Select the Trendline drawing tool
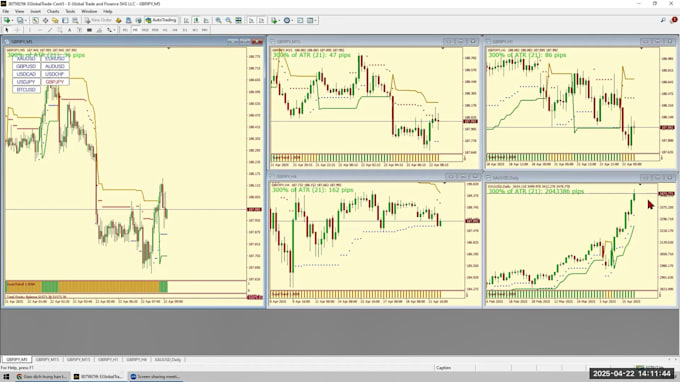The image size is (680, 382). coord(50,30)
